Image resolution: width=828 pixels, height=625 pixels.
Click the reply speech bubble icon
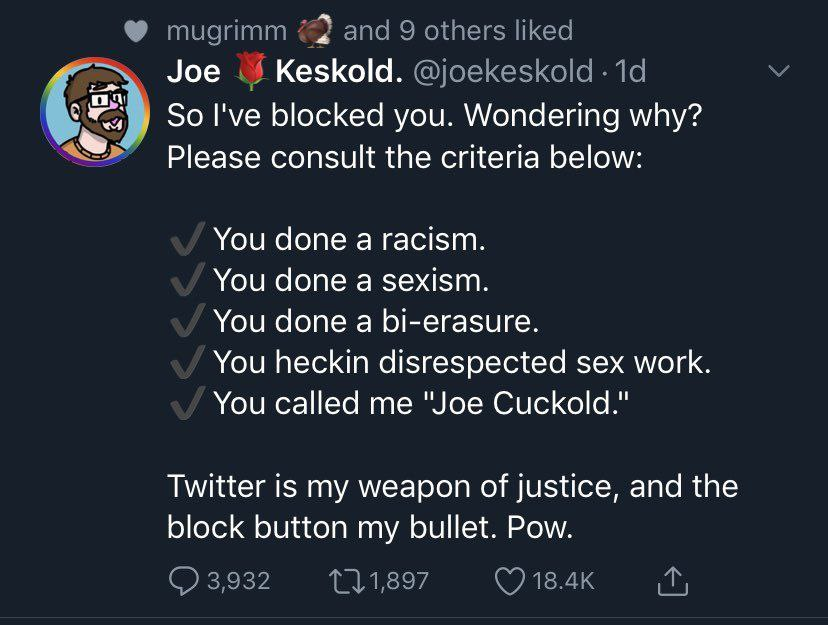(x=182, y=581)
